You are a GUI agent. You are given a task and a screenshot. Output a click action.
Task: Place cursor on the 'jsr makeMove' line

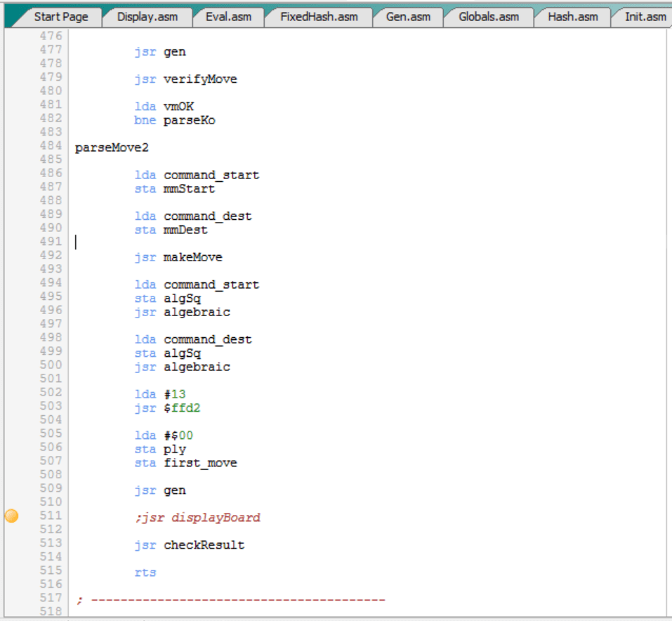(178, 257)
